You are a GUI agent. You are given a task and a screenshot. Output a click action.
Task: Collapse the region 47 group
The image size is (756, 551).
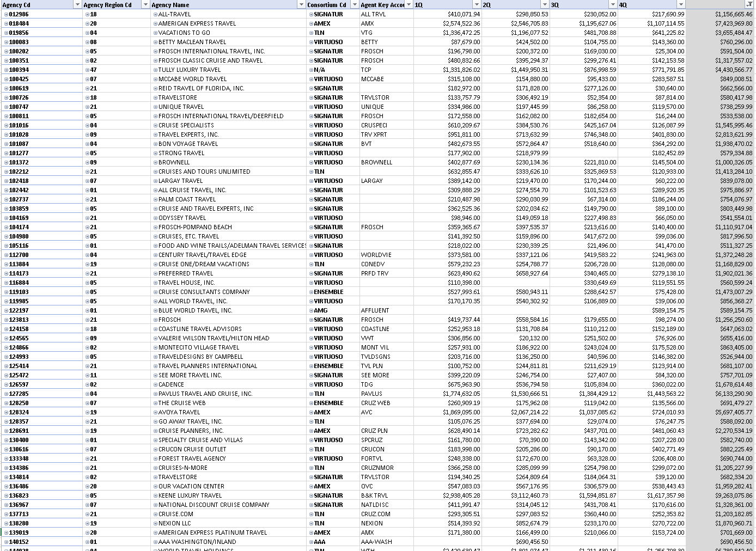[x=88, y=70]
